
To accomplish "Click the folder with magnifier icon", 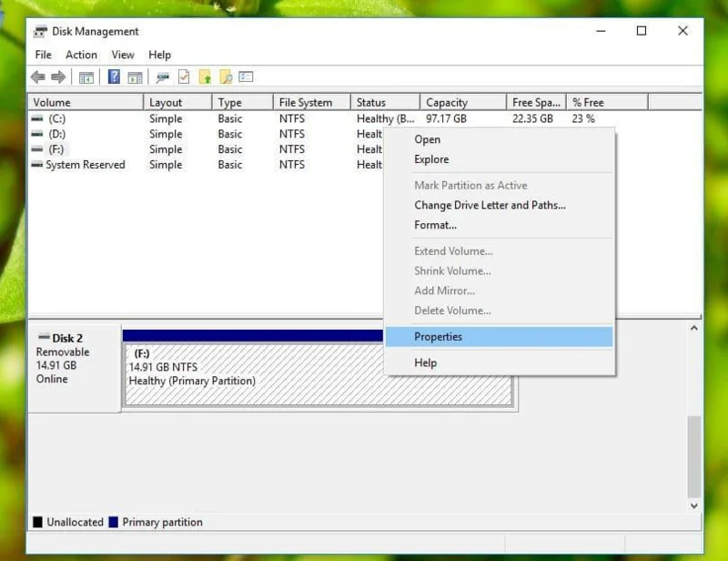I will point(226,76).
